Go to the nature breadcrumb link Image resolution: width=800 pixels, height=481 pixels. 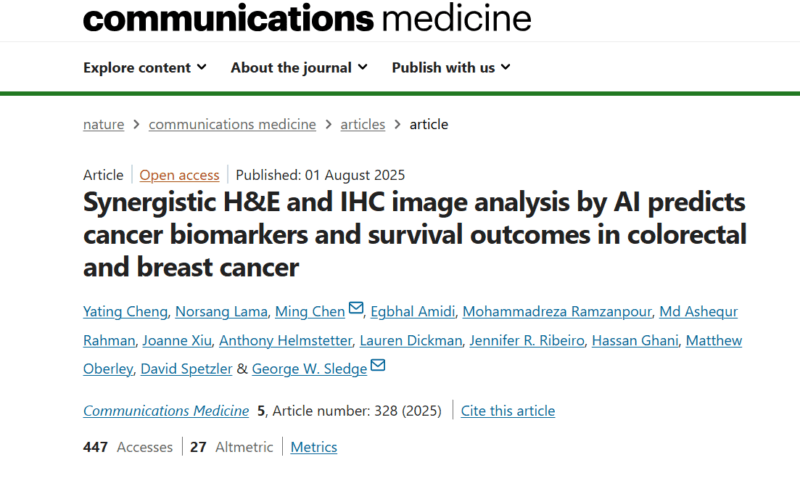pos(104,124)
